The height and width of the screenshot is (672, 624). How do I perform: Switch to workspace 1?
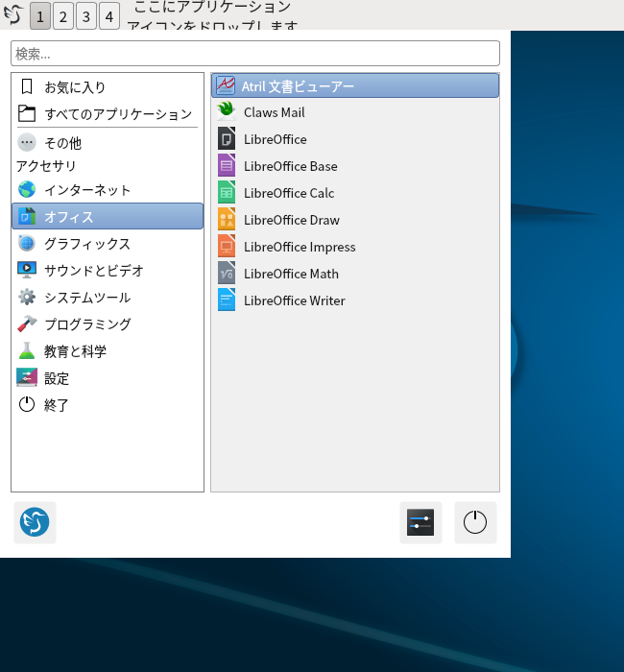(40, 16)
